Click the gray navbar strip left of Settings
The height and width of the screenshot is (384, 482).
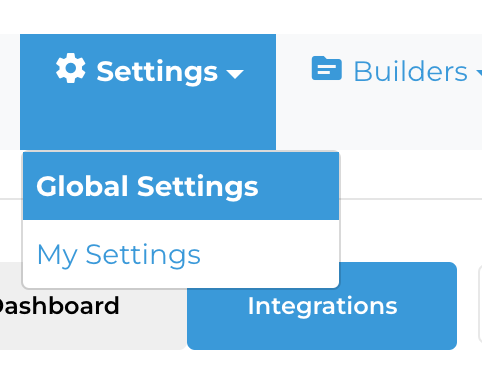coord(10,92)
